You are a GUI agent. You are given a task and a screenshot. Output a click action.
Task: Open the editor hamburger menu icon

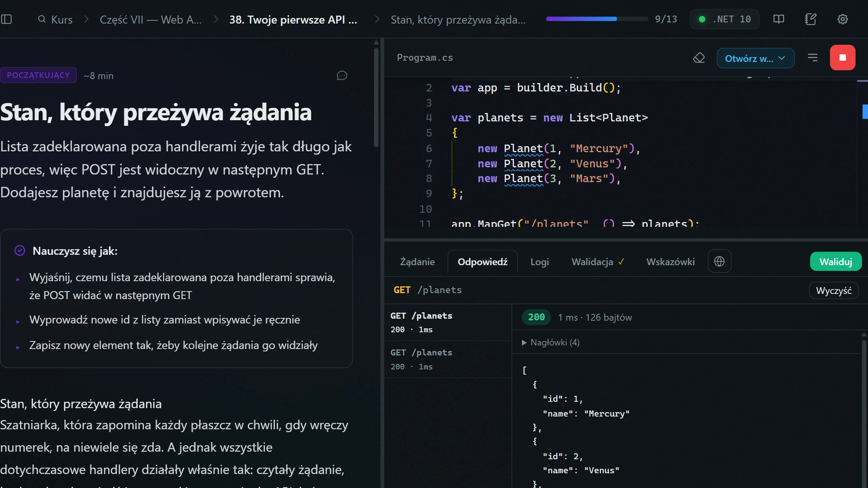(812, 58)
